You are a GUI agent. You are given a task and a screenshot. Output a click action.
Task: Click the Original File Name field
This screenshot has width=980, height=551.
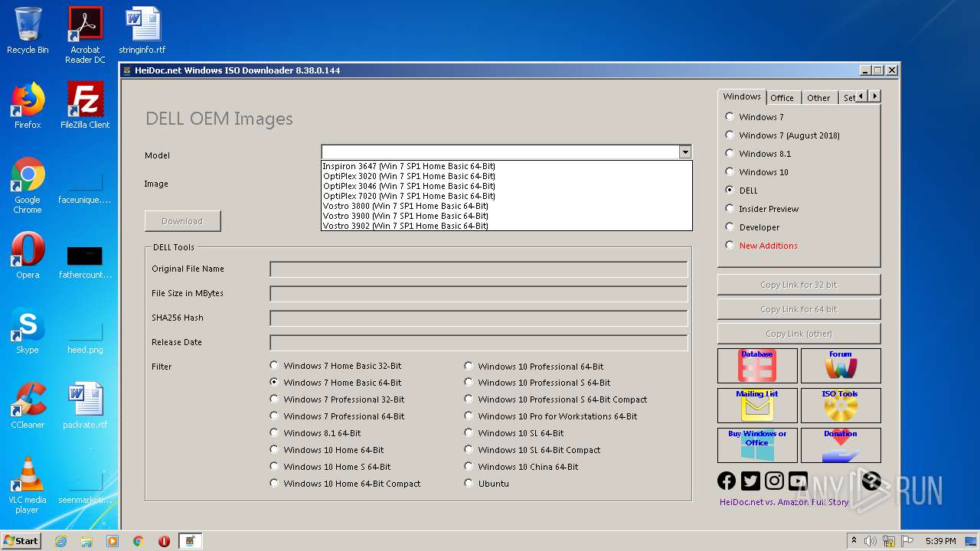(x=479, y=269)
